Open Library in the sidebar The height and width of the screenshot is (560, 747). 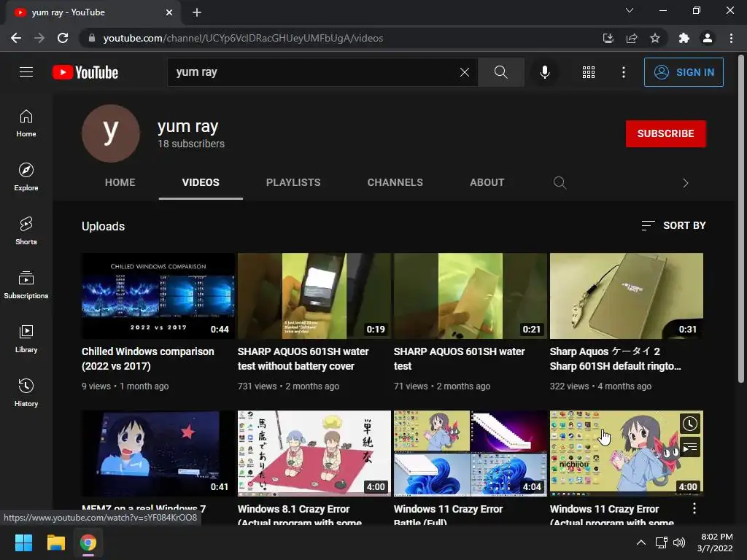(26, 338)
